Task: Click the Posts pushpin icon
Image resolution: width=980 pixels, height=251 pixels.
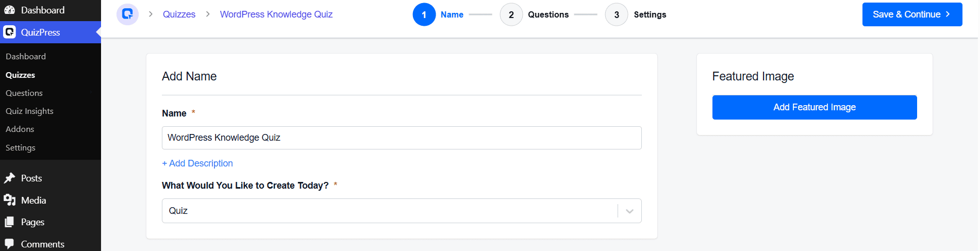Action: point(9,178)
